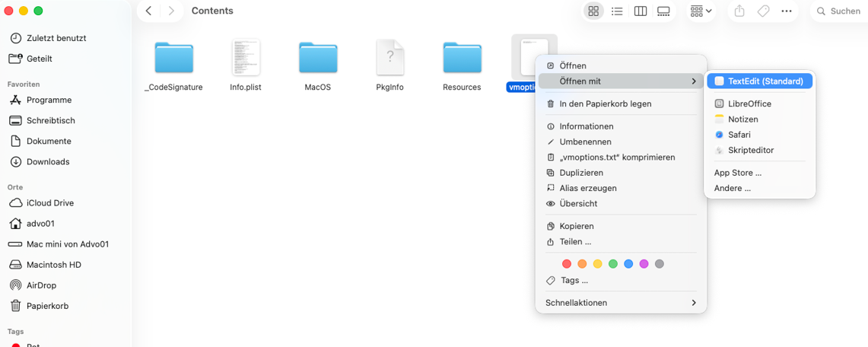Click the tag icon in toolbar
The height and width of the screenshot is (347, 868).
pos(763,11)
